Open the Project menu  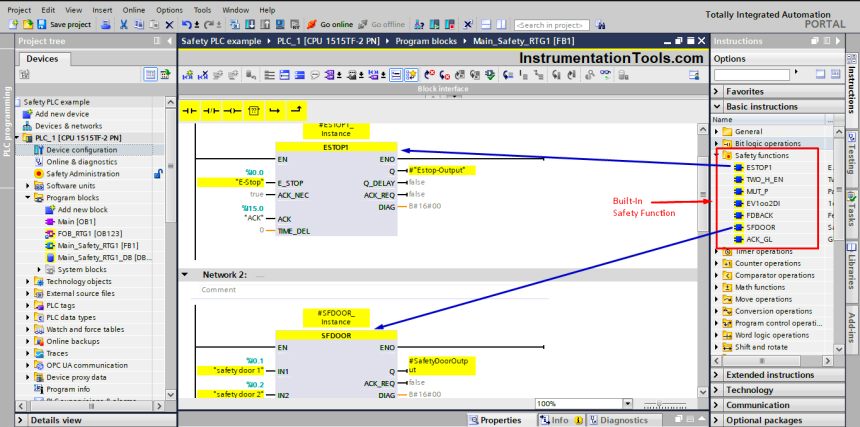(x=19, y=10)
